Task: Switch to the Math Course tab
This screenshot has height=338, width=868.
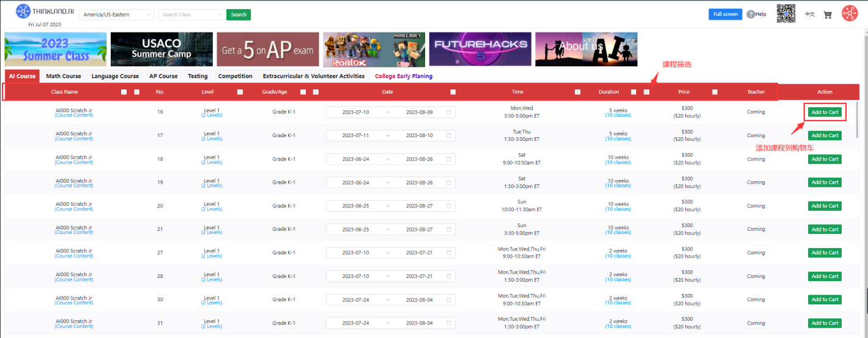Action: [64, 77]
